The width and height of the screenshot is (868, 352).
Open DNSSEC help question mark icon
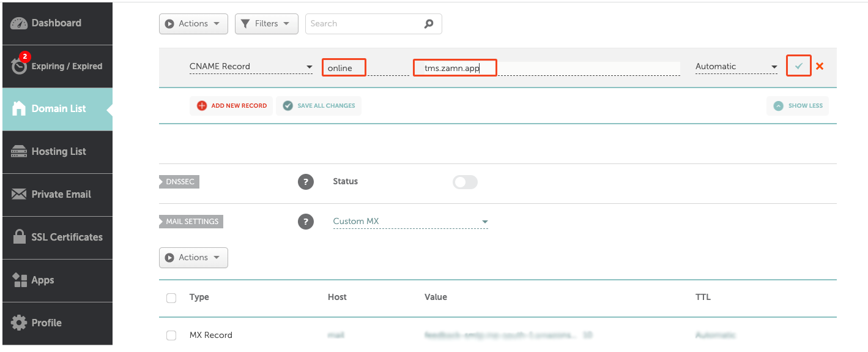305,182
